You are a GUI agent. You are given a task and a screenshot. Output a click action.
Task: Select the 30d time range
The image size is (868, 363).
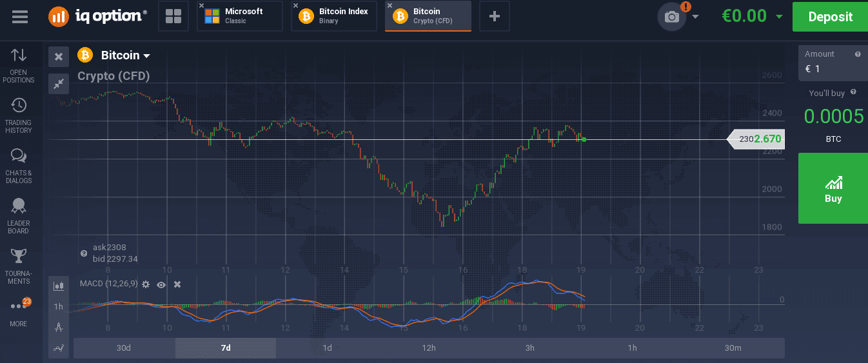tap(124, 348)
